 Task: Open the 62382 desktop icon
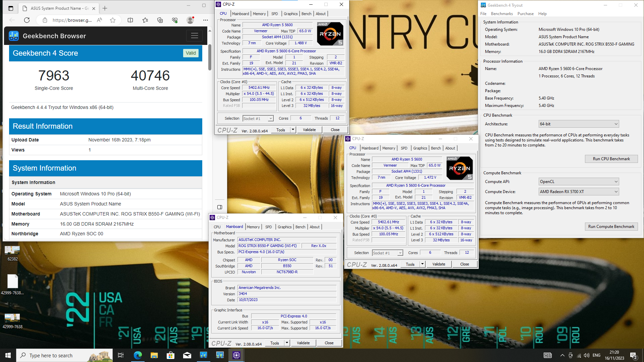[x=12, y=253]
